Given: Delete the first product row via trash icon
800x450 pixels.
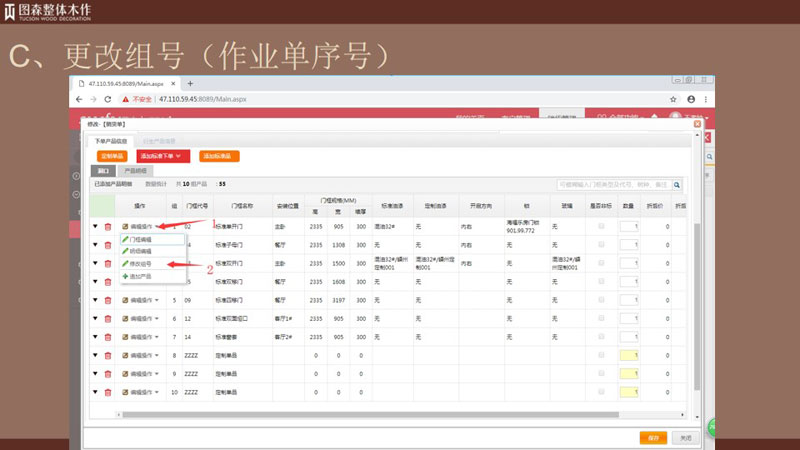Looking at the screenshot, I should tap(108, 227).
